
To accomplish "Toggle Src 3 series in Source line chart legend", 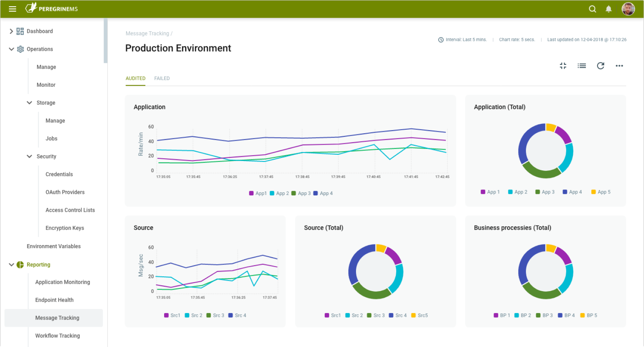I will click(215, 315).
